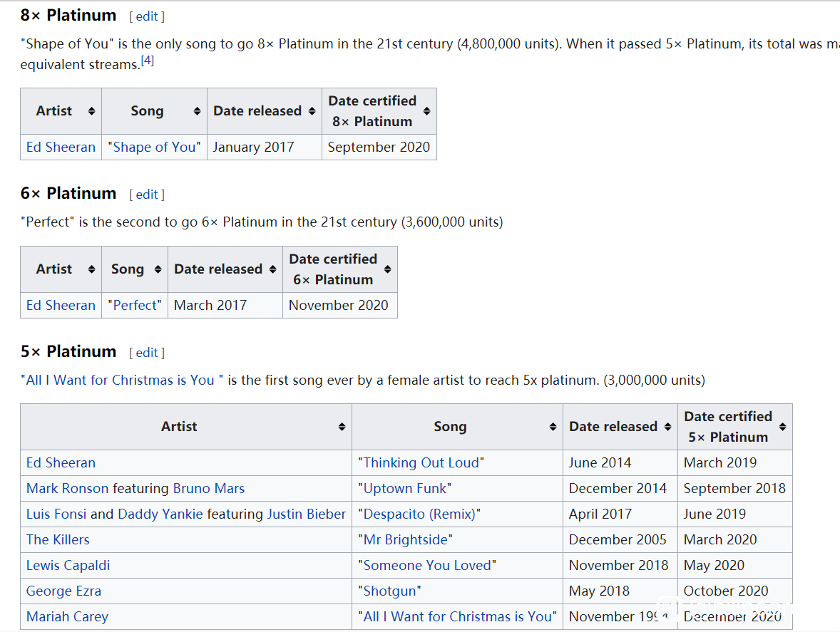Select the "April 2017" release date cell

pos(620,514)
